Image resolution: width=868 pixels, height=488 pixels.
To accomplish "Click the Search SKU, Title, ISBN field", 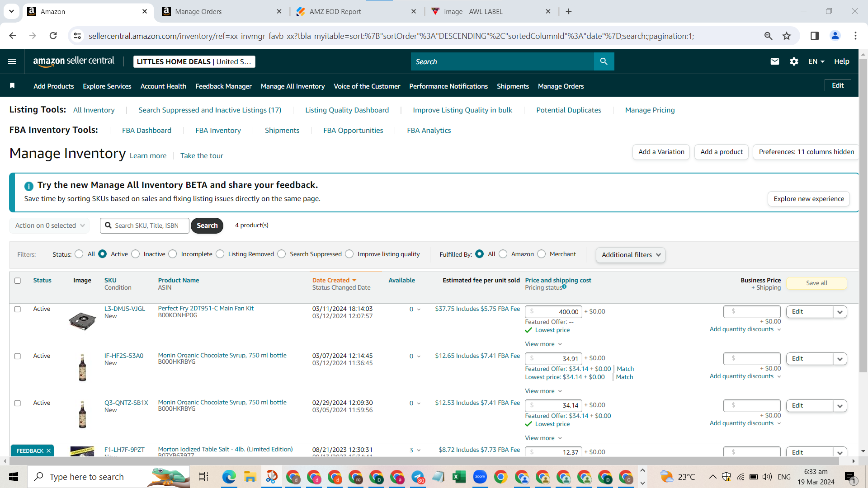I will (145, 225).
